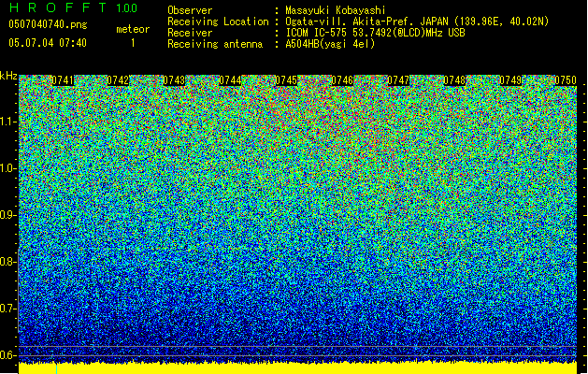Click the 1.1 kHz axis label
588x374 pixels.
click(x=7, y=122)
